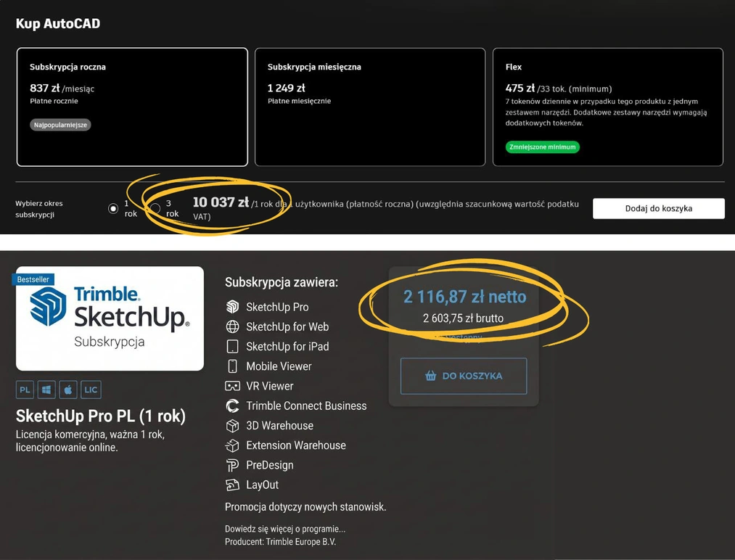Click the Mobile Viewer phone icon

coord(232,366)
